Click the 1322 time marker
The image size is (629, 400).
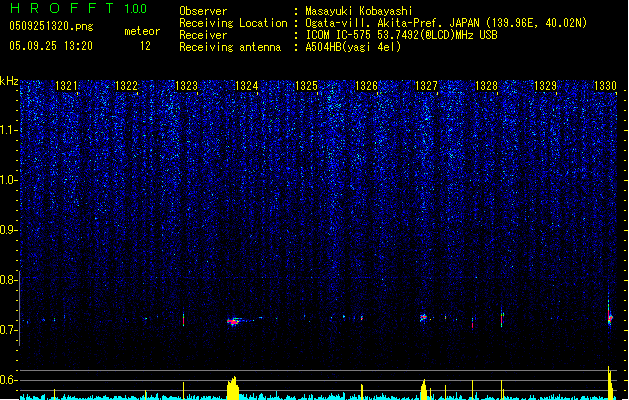126,86
